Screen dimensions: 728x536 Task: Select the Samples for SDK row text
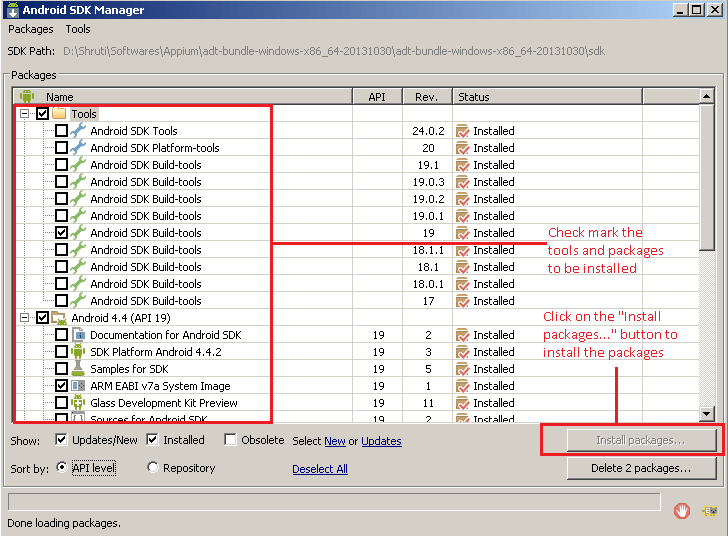click(129, 369)
